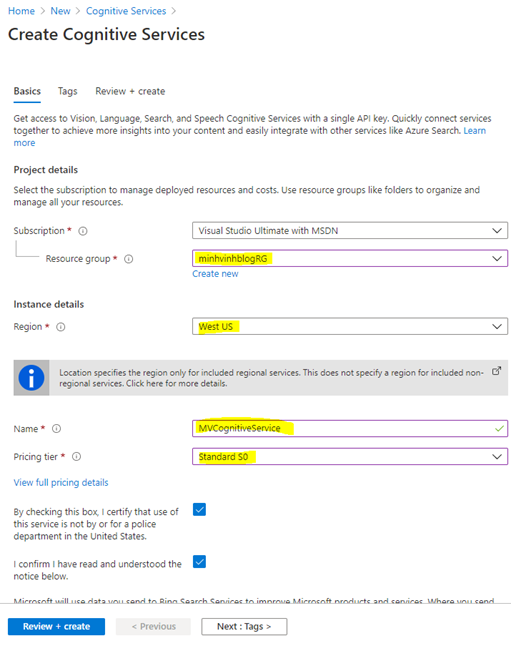Select the Basics tab

point(27,91)
